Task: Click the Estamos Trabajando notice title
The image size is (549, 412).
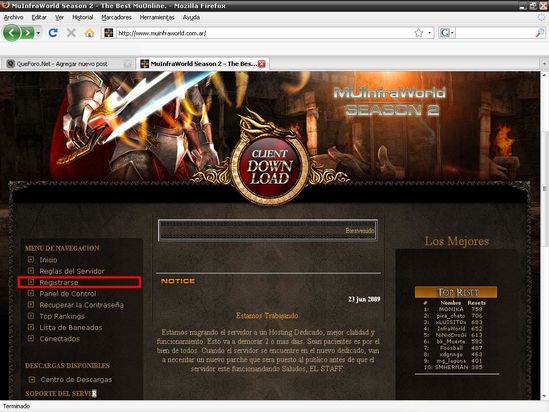Action: coord(267,316)
